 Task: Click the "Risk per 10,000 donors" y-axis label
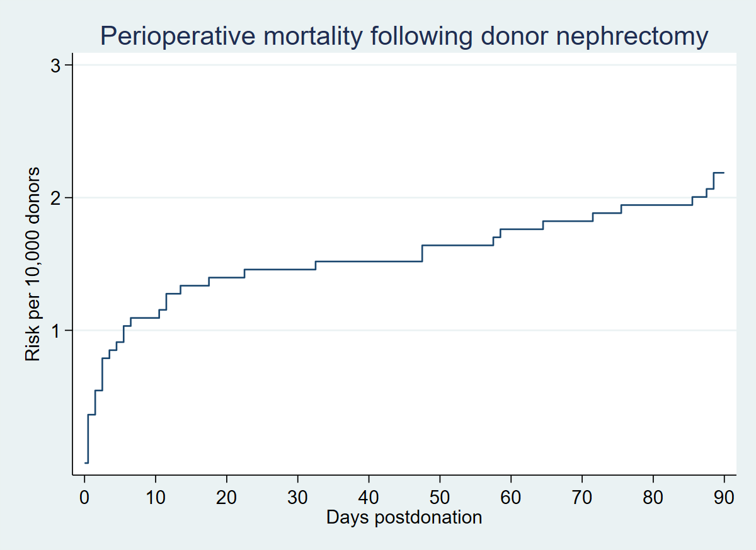(33, 265)
